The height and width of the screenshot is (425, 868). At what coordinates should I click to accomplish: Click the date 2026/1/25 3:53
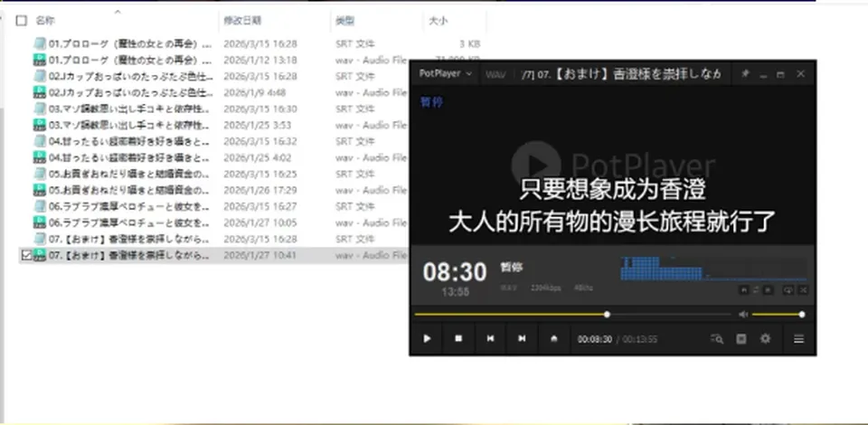tap(258, 125)
